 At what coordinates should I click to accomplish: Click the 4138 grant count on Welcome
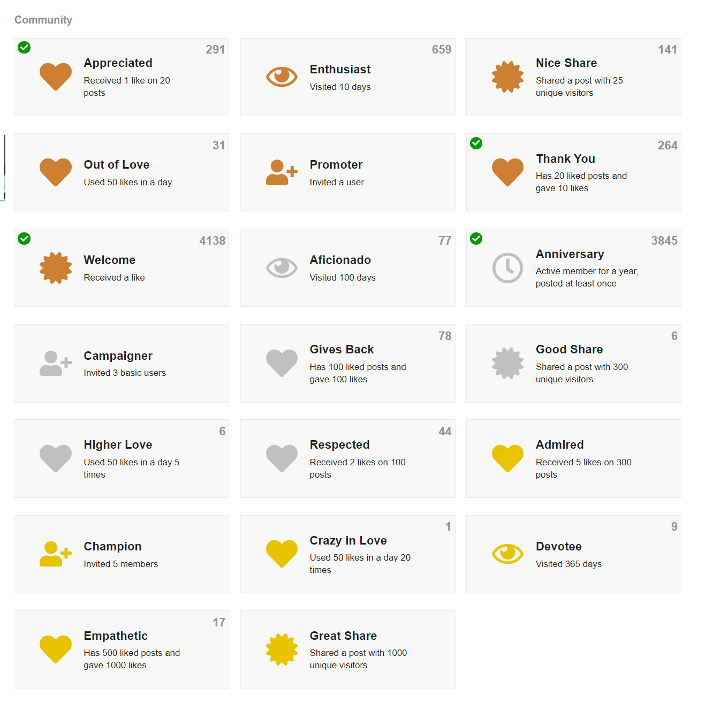(213, 241)
